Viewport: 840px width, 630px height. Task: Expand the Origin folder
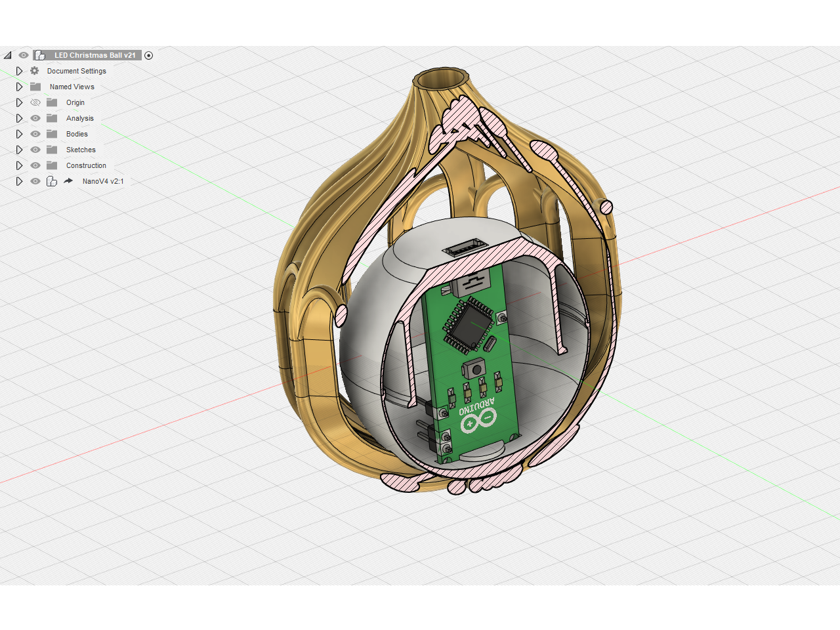(x=19, y=102)
